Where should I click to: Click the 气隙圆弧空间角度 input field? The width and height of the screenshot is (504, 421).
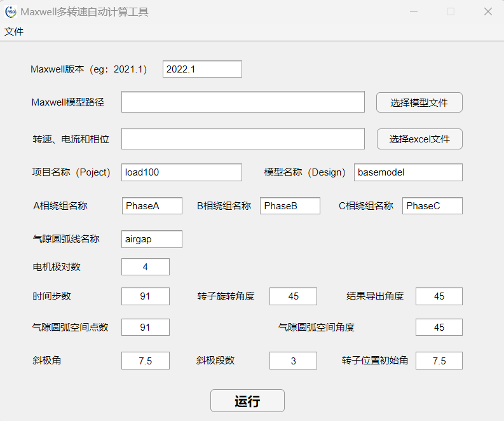[x=439, y=328]
